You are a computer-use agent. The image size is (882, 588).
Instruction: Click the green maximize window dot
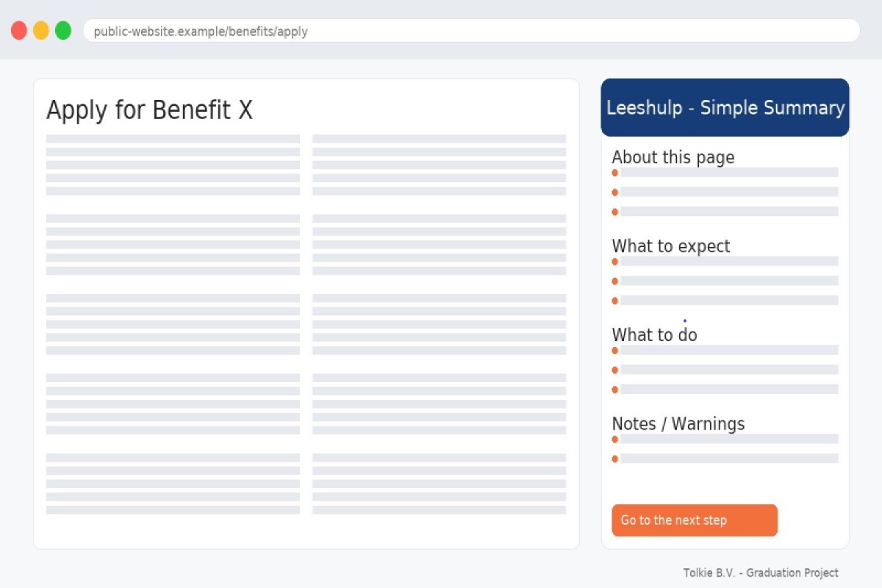(63, 31)
